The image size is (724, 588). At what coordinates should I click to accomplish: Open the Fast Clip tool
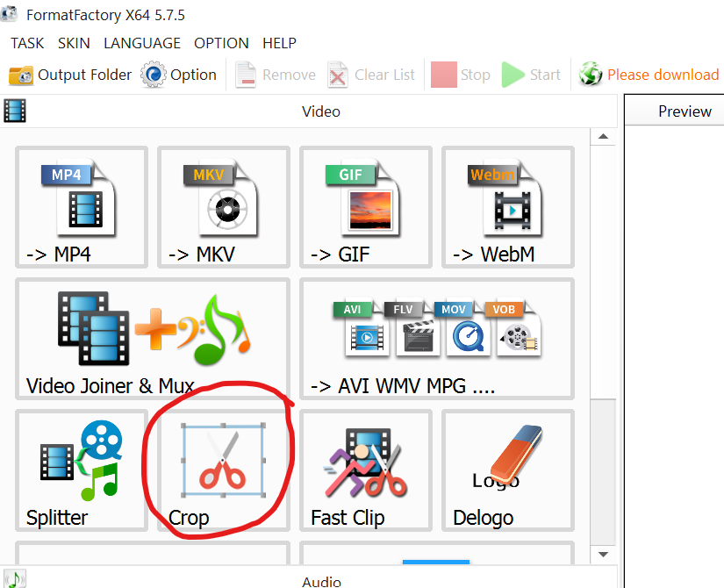click(x=366, y=470)
